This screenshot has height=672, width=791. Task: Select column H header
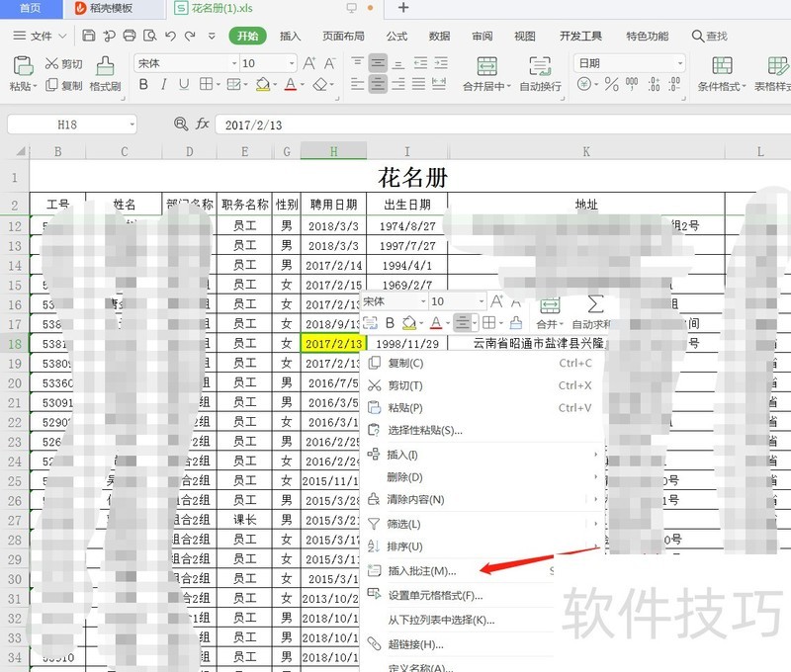(x=333, y=151)
